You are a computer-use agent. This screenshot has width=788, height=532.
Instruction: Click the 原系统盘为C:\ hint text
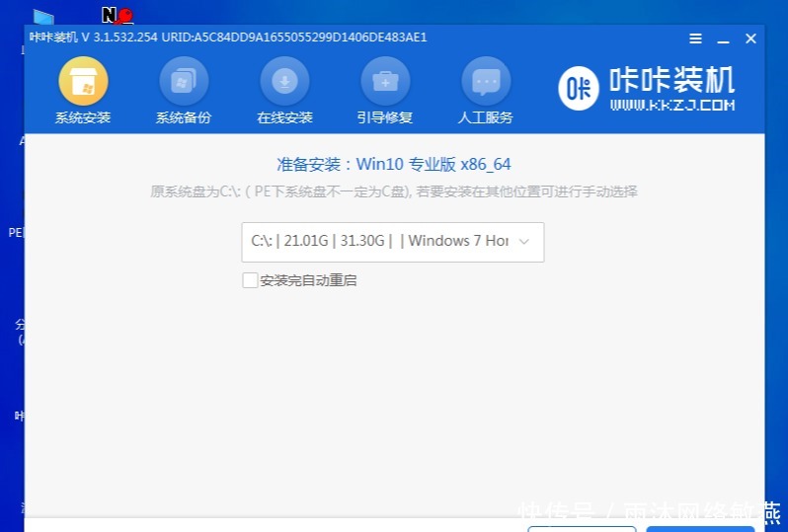click(x=393, y=191)
